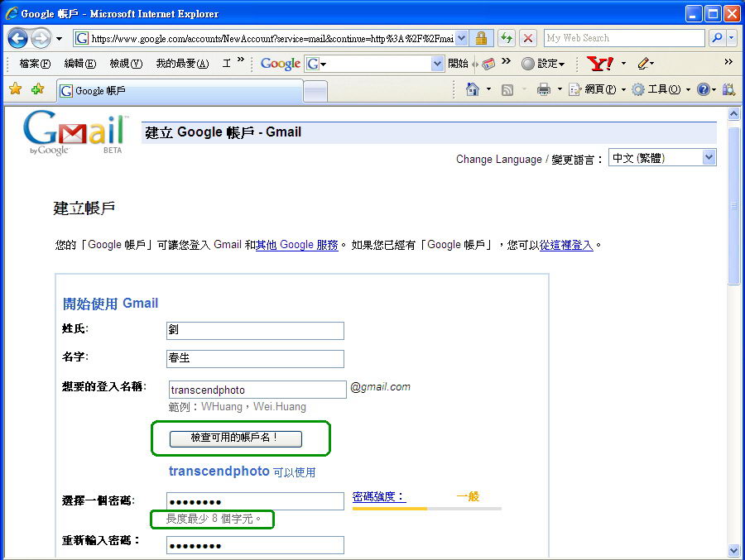
Task: Open the Yahoo! toolbar dropdown arrow
Action: [x=623, y=64]
